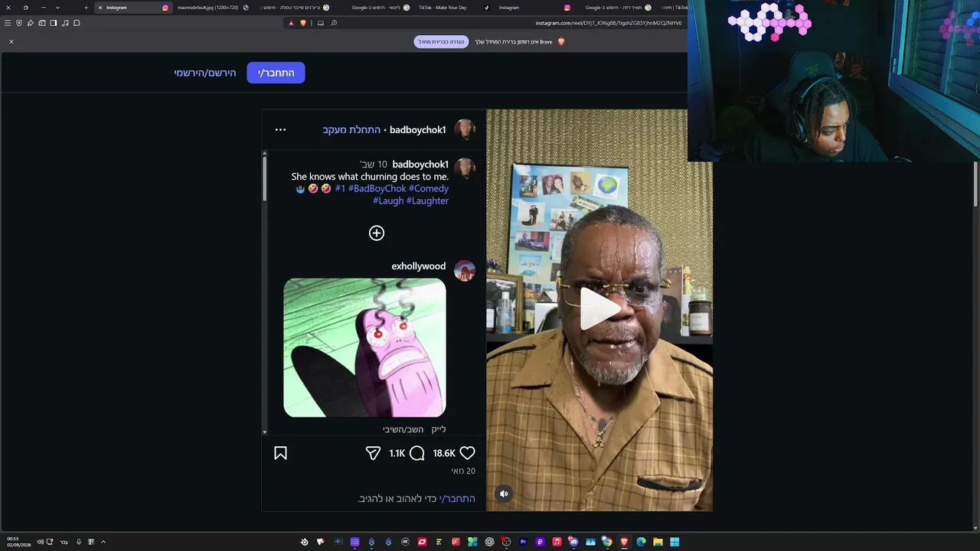Open the Brave hamburger main menu
The width and height of the screenshot is (980, 551).
click(8, 23)
